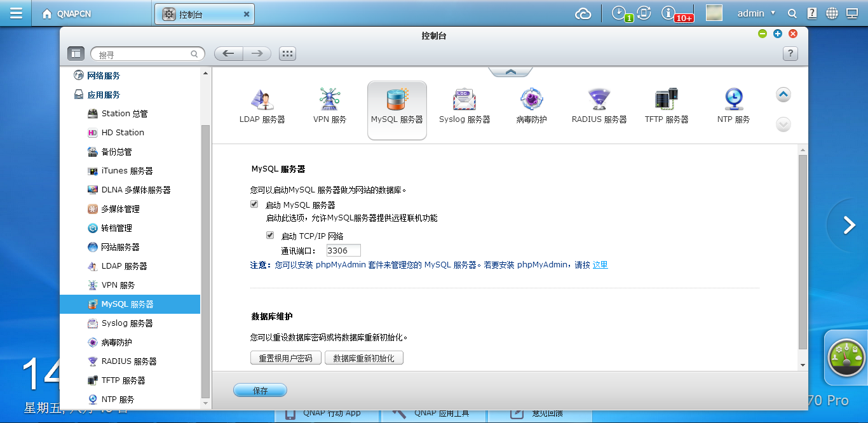The width and height of the screenshot is (868, 423).
Task: Go forward in control panel
Action: point(257,54)
